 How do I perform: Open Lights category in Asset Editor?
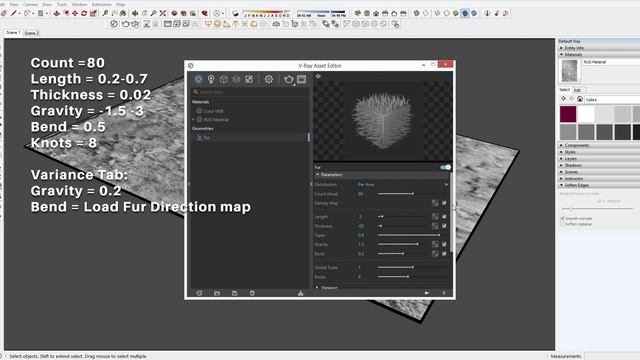click(211, 79)
